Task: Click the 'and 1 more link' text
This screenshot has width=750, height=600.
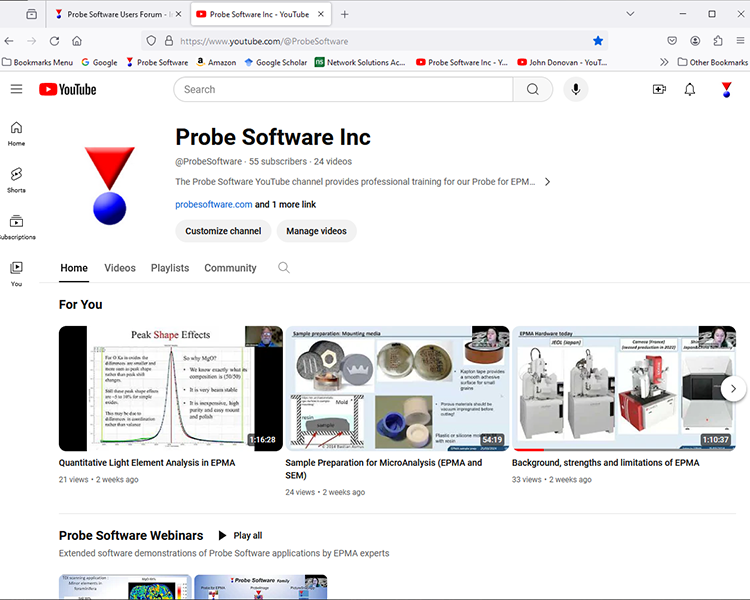Action: [x=286, y=204]
